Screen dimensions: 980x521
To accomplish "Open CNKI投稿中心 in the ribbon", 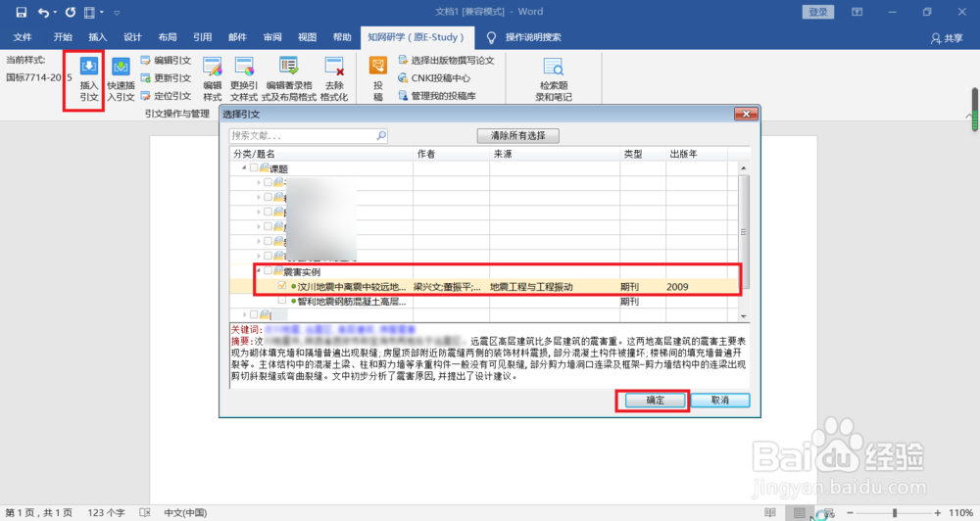I will point(434,78).
